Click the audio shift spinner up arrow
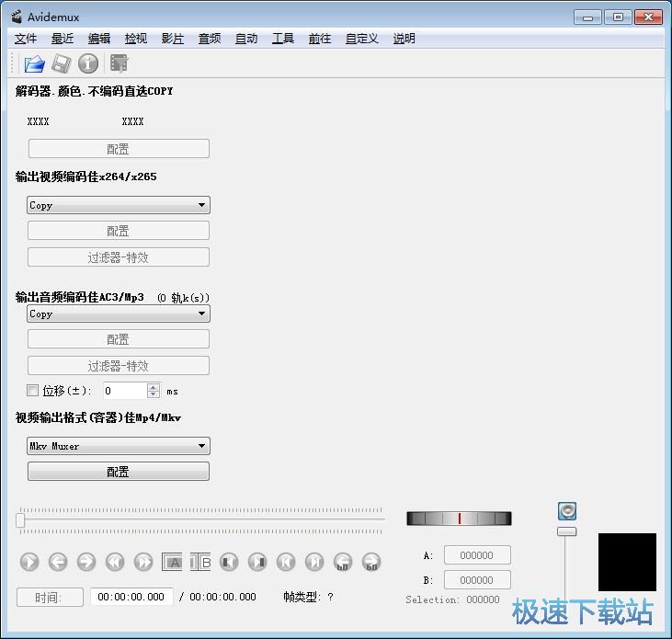 154,386
